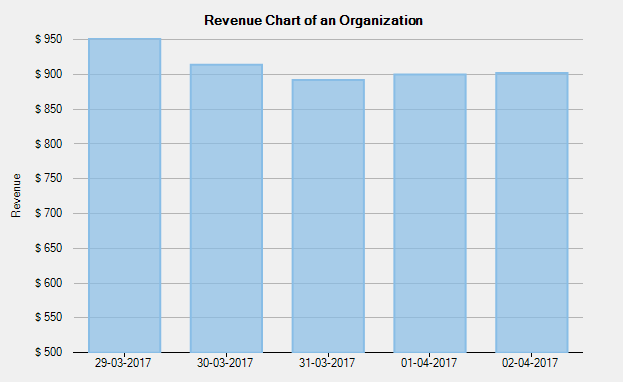The image size is (623, 382).
Task: Click the 02-04-2017 revenue bar
Action: point(532,212)
